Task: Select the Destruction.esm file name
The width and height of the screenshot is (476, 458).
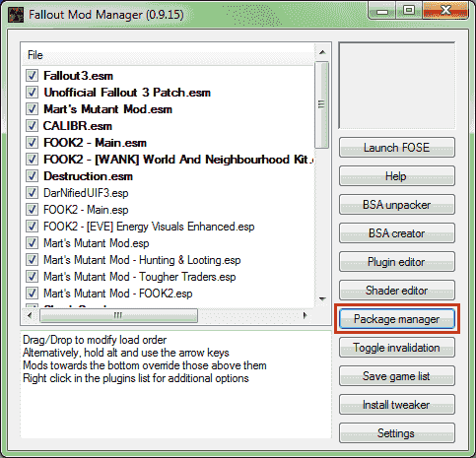Action: [x=88, y=176]
